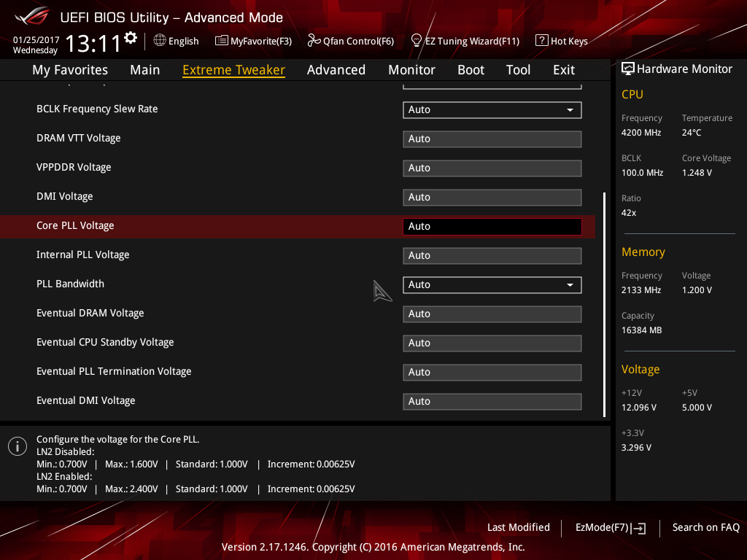Select the Eventual DMI Voltage label

(86, 400)
